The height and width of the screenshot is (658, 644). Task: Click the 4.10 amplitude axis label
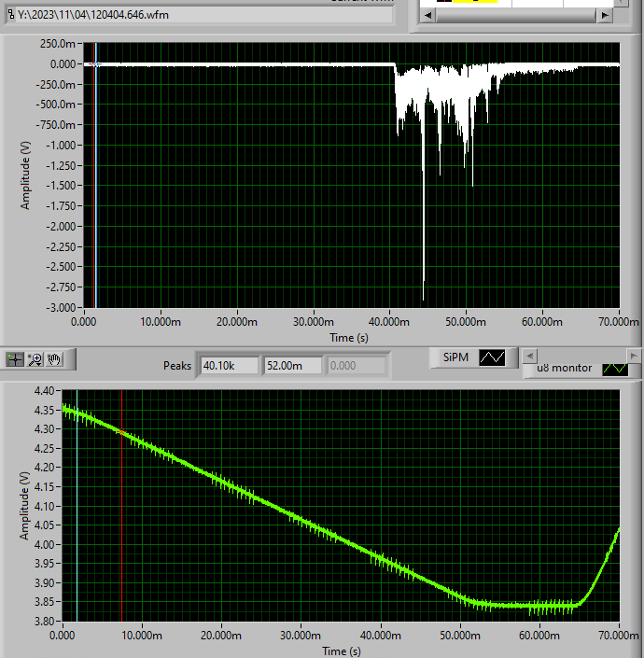(x=45, y=506)
